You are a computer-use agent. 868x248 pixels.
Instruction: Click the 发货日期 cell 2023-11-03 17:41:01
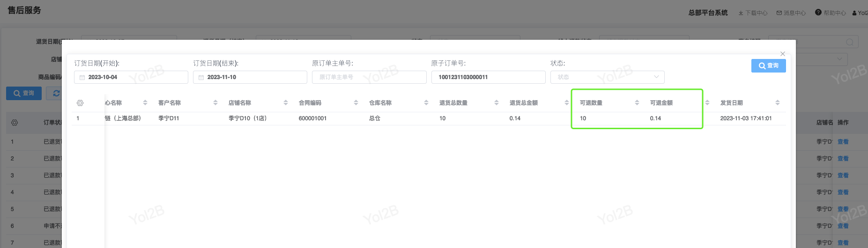pos(746,118)
